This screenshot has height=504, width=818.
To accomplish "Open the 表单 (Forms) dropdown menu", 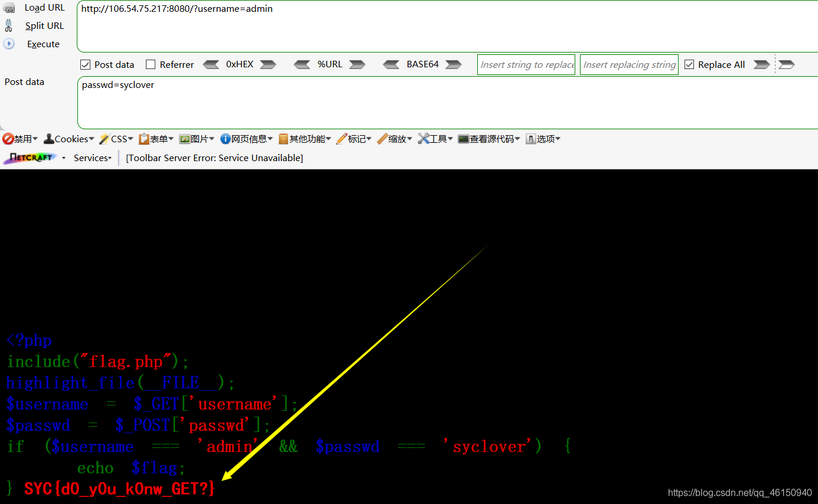I will 156,139.
